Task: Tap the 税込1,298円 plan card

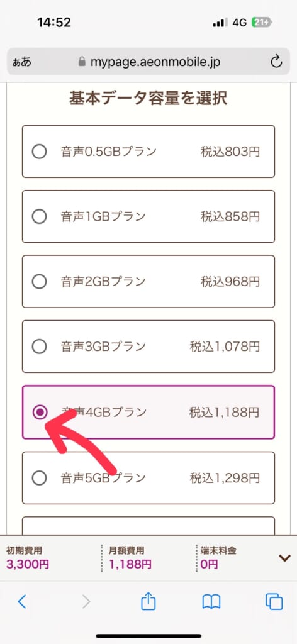Action: coord(148,478)
